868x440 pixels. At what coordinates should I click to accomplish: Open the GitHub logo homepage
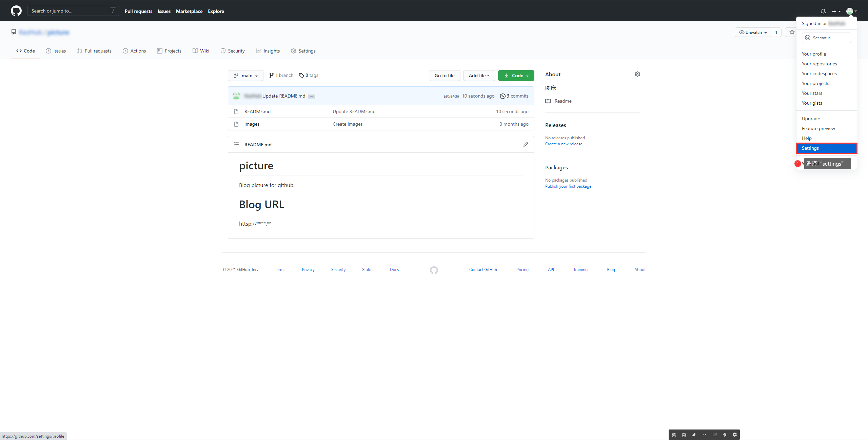click(x=16, y=11)
